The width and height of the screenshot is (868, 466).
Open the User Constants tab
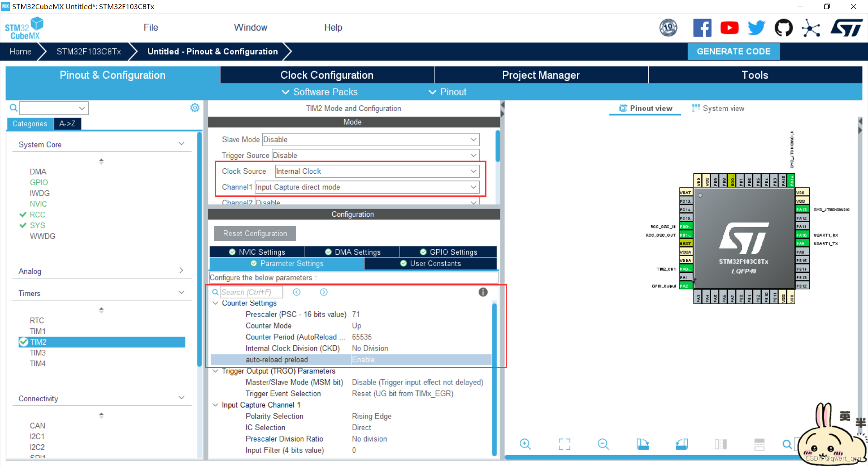tap(430, 263)
